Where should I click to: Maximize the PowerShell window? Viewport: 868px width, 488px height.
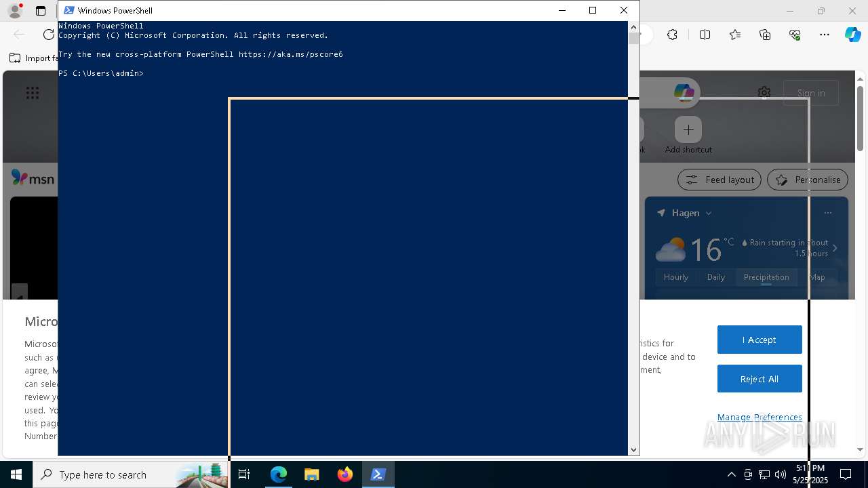coord(593,10)
